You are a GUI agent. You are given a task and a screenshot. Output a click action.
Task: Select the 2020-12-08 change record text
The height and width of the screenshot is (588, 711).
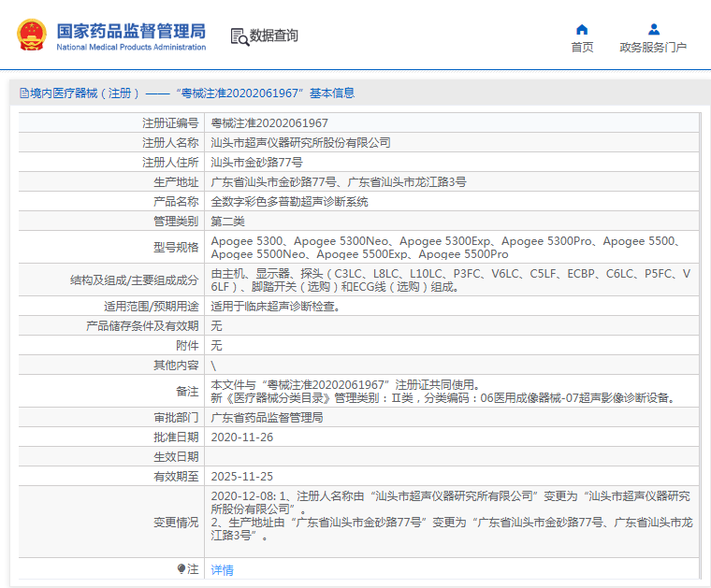click(452, 515)
